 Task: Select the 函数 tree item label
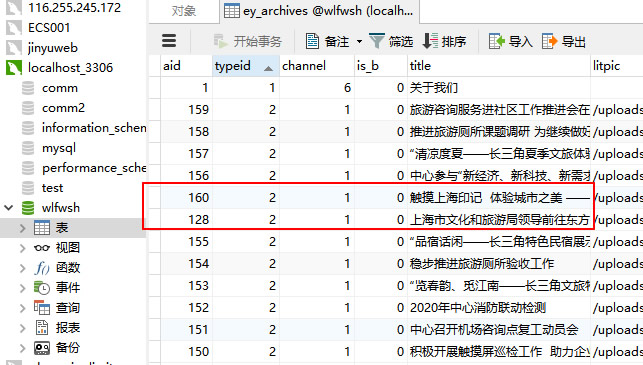(68, 268)
